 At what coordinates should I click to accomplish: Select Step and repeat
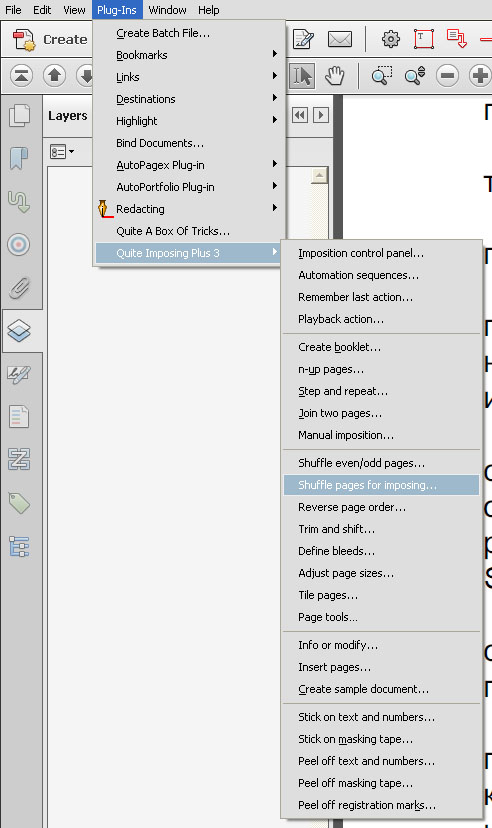point(381,391)
